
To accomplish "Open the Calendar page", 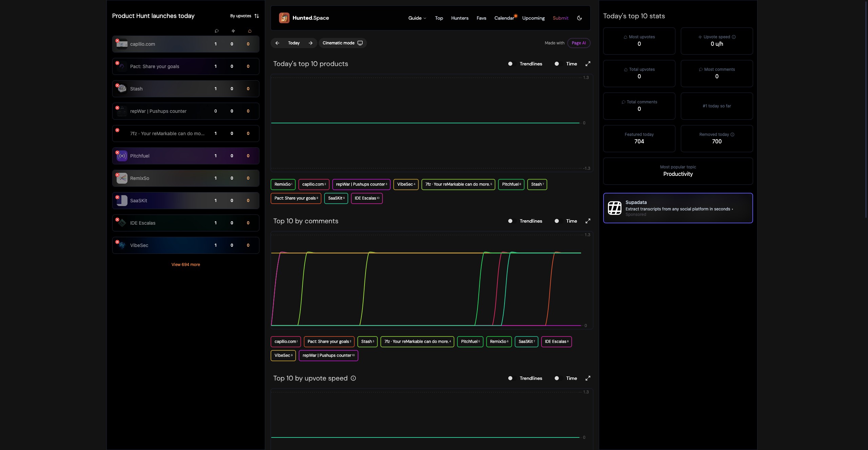I will click(x=504, y=18).
